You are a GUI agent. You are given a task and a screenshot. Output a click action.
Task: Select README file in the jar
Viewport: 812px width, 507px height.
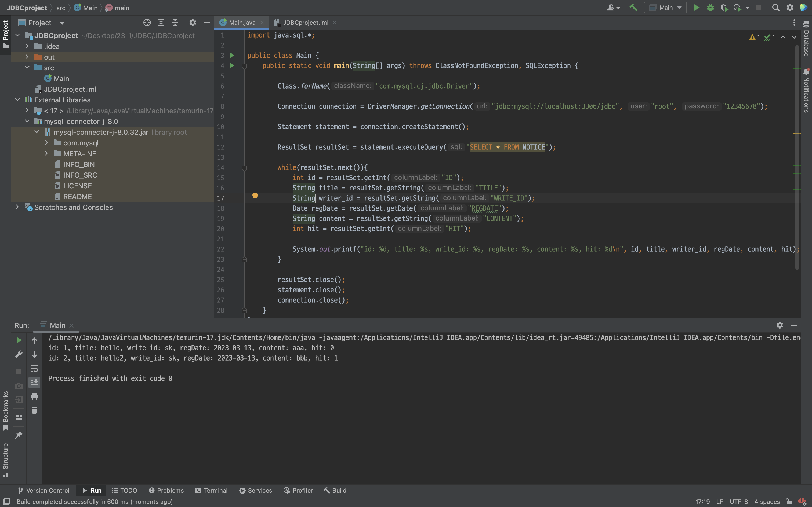pos(77,196)
